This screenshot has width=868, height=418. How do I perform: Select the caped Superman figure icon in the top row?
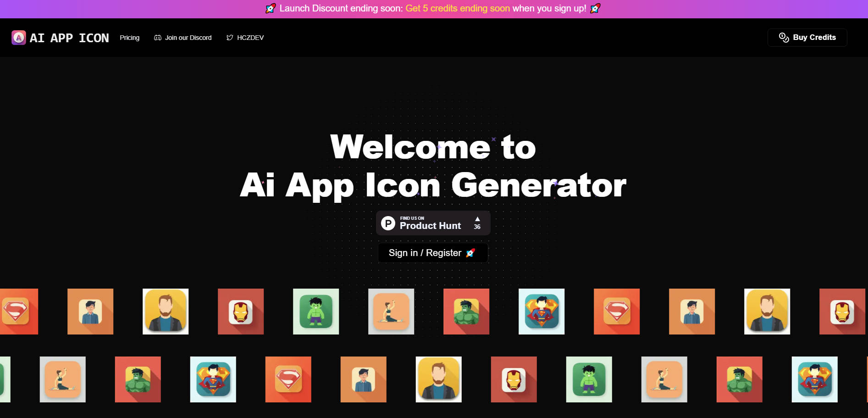click(542, 312)
